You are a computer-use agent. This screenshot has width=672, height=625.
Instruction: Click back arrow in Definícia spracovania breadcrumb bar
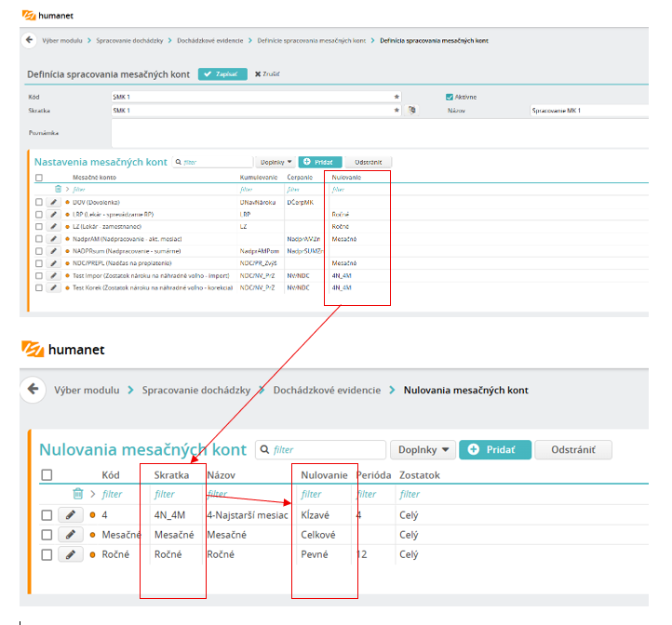click(29, 40)
